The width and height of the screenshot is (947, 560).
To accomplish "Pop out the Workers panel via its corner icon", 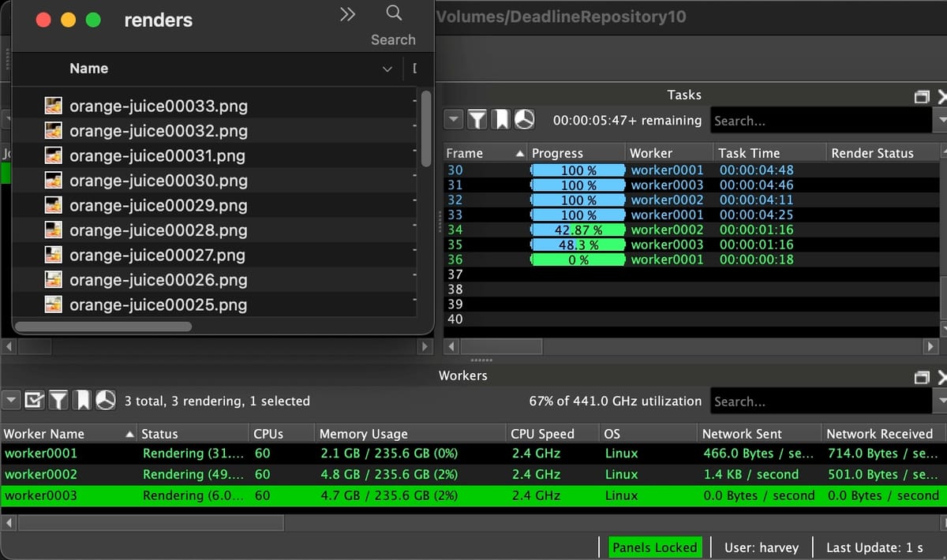I will (922, 376).
